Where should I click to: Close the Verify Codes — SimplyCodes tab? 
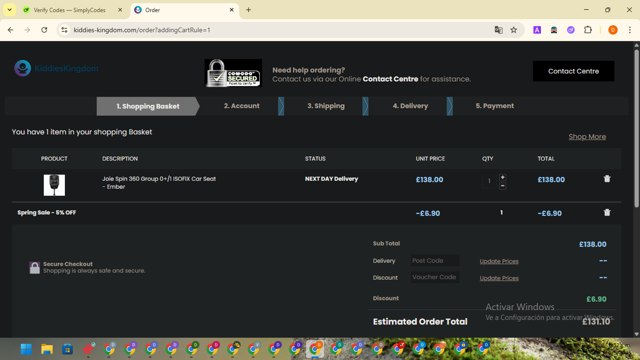point(120,10)
